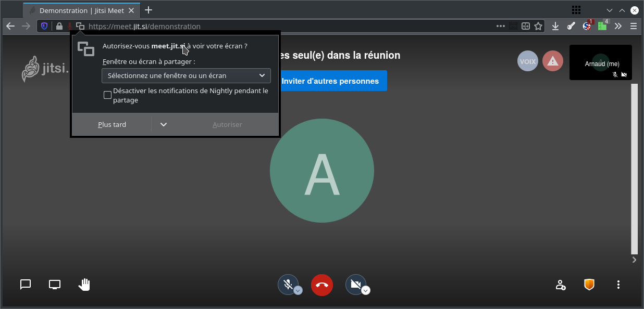Image resolution: width=644 pixels, height=309 pixels.
Task: Open the three-dot more actions menu
Action: click(618, 285)
